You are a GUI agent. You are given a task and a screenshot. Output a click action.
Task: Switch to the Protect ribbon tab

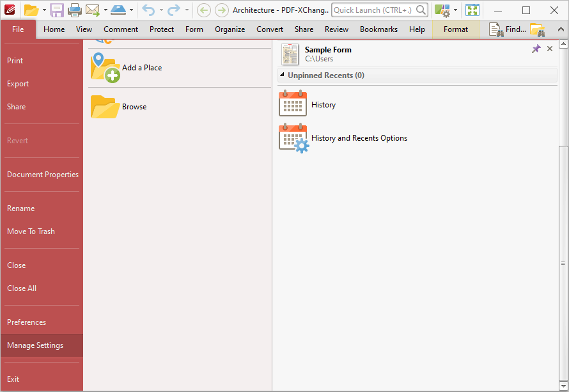tap(162, 29)
